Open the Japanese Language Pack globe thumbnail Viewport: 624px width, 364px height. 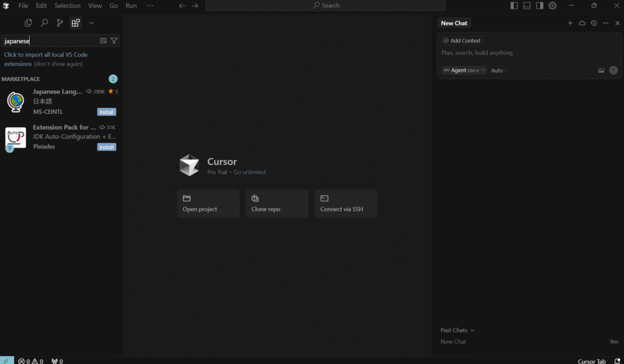point(15,102)
